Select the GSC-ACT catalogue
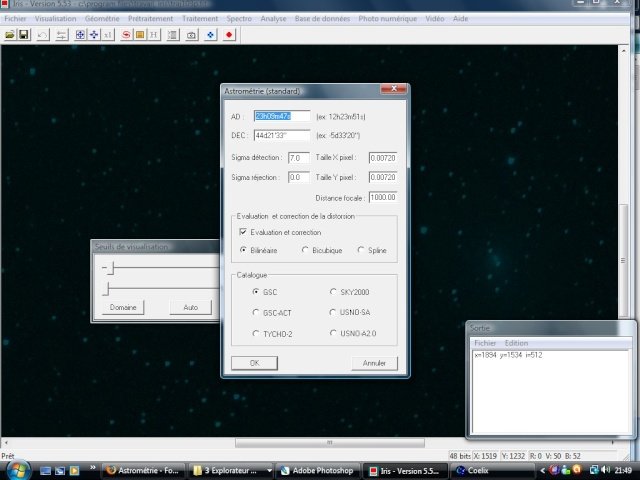The image size is (640, 480). [256, 312]
